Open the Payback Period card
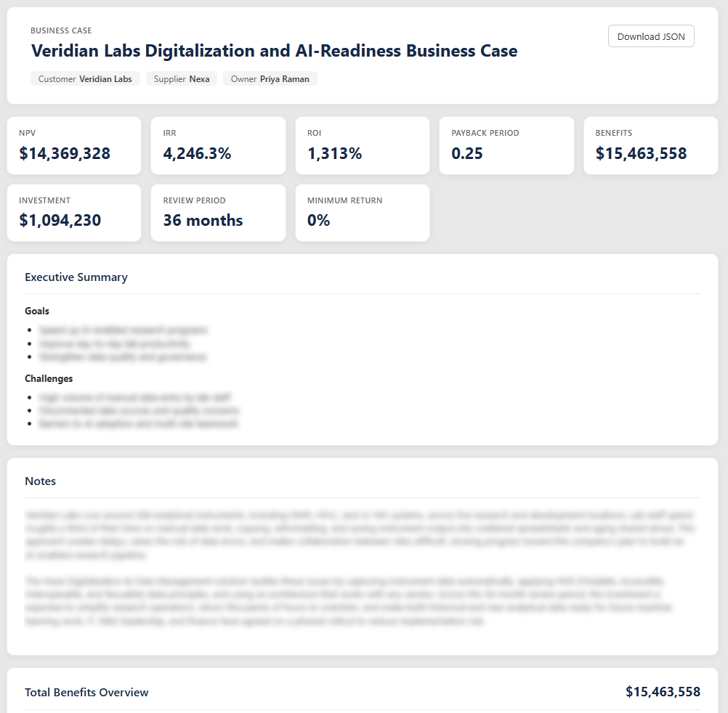728x713 pixels. pos(506,146)
